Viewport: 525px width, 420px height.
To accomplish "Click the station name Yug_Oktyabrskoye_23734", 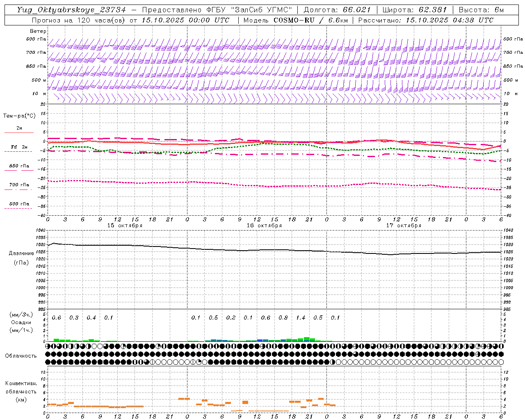I will pos(71,10).
